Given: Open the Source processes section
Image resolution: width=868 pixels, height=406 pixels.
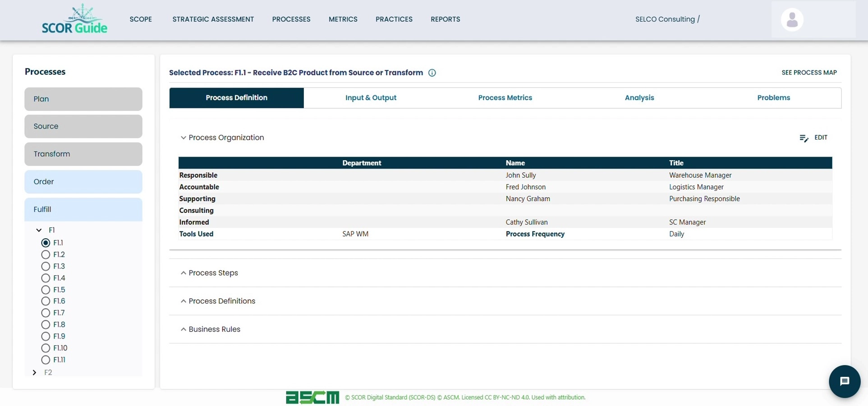Looking at the screenshot, I should (83, 126).
